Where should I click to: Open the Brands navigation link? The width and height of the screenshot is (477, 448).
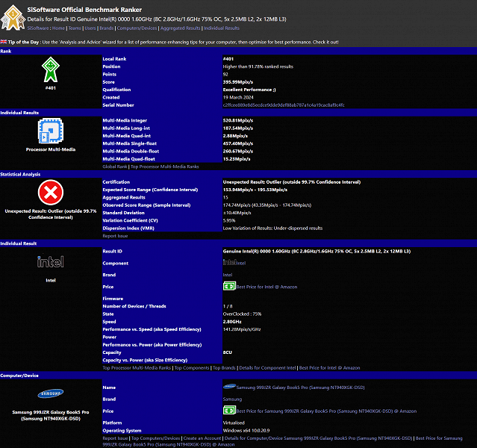point(107,28)
